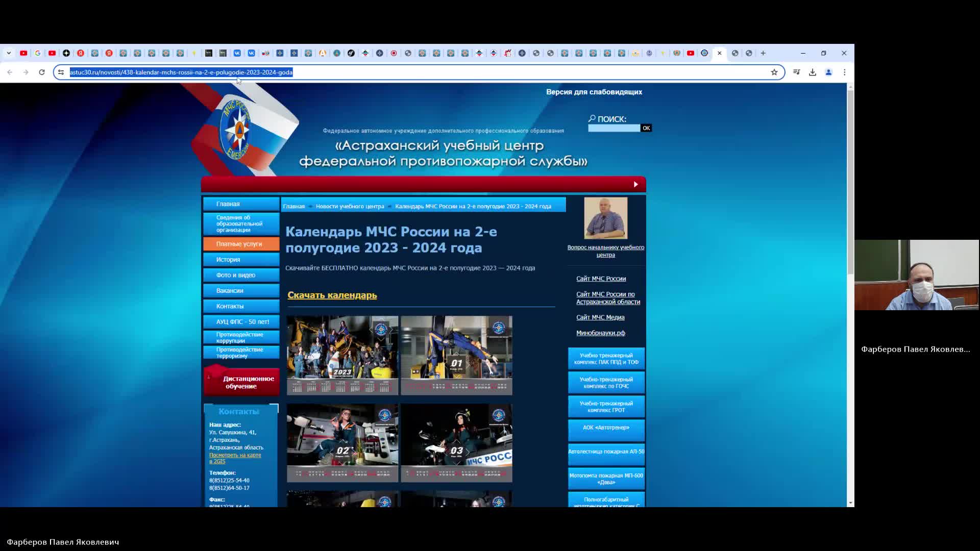Go back to the previous page
The height and width of the screenshot is (551, 980).
(x=10, y=72)
